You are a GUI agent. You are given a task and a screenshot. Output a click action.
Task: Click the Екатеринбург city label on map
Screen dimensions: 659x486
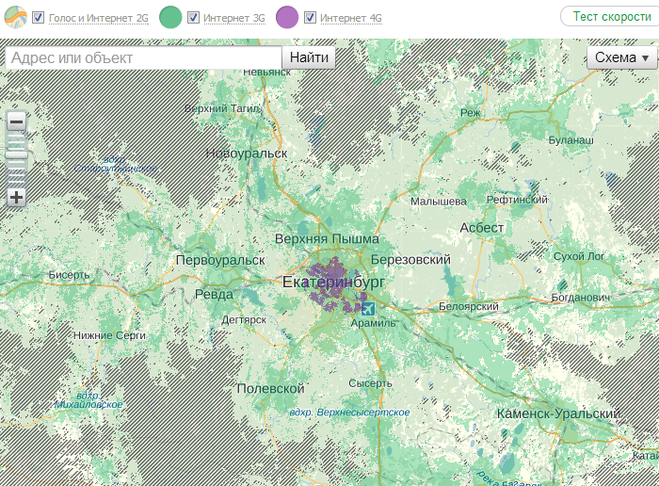333,282
